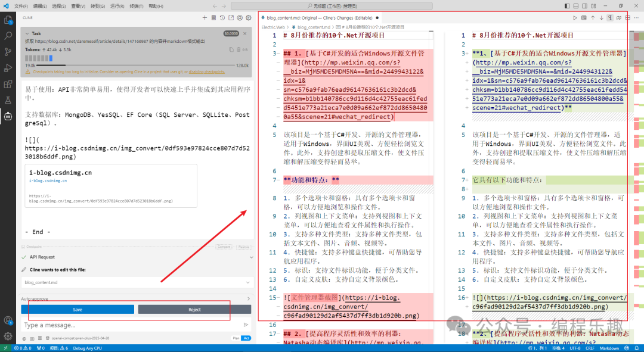The width and height of the screenshot is (644, 352).
Task: Click the Electric.Web breadcrumb
Action: tap(273, 27)
